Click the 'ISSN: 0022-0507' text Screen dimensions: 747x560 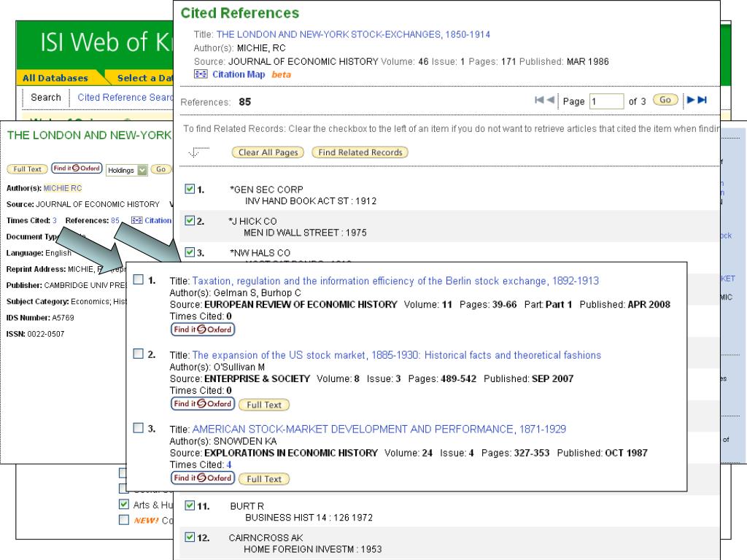pyautogui.click(x=35, y=334)
